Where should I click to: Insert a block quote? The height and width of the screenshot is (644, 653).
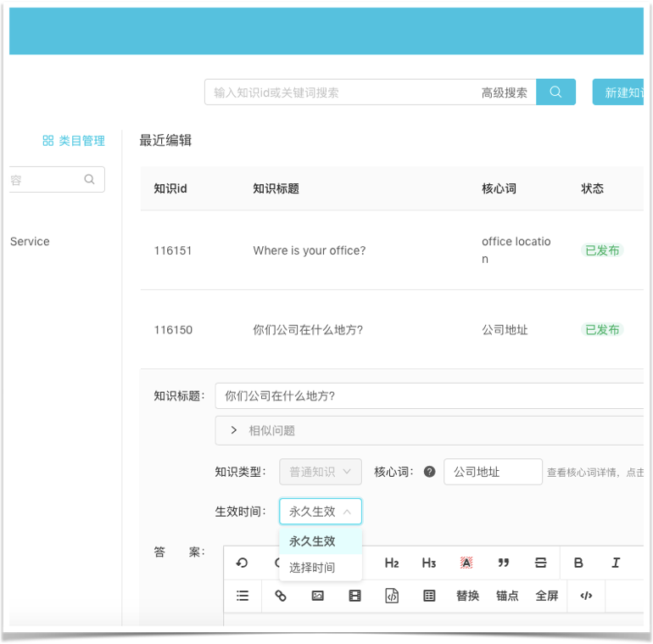pyautogui.click(x=504, y=563)
